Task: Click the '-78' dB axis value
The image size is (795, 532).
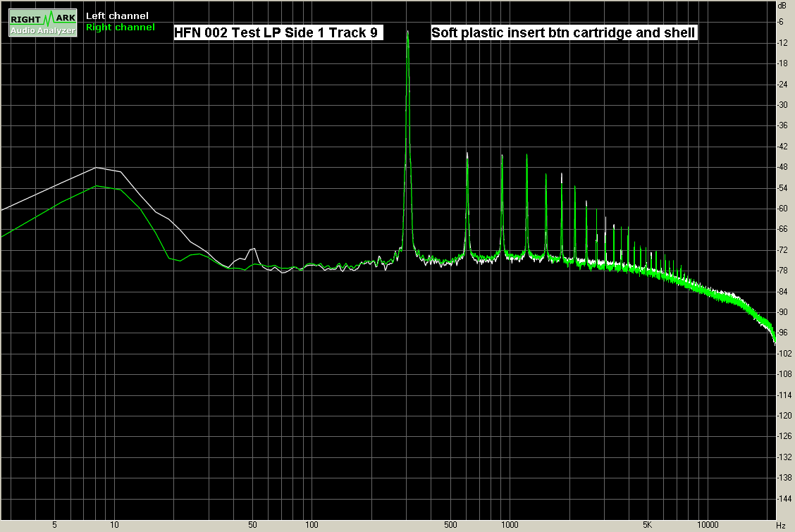Action: (782, 271)
